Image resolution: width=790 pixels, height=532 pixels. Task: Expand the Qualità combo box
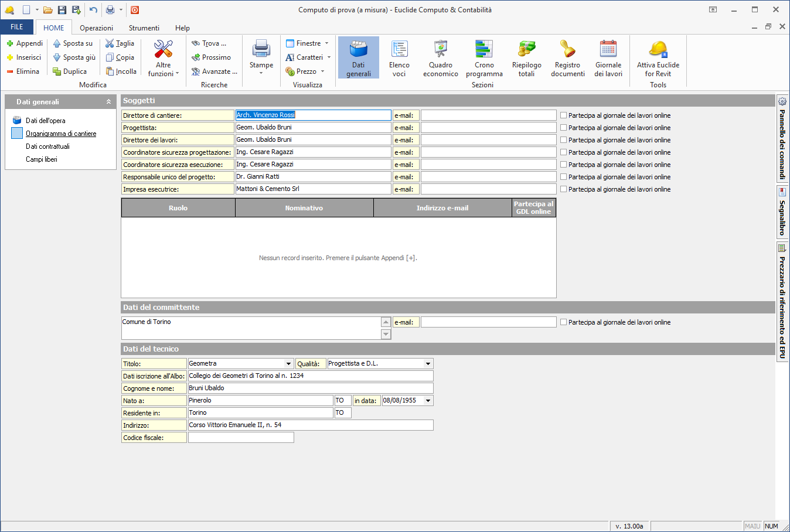pos(428,364)
